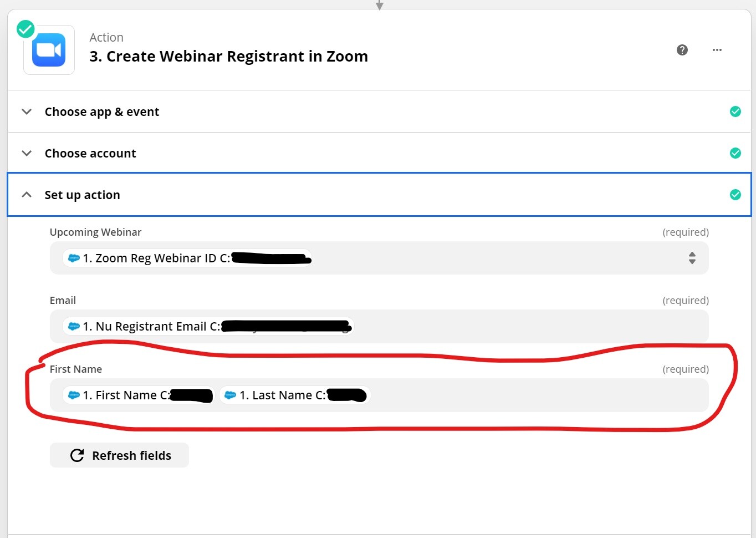Image resolution: width=756 pixels, height=538 pixels.
Task: Click the green checkmark on the action header
Action: [x=25, y=28]
